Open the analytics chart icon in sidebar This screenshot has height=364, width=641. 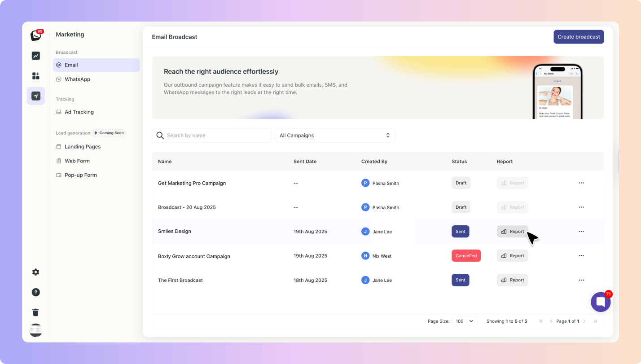(36, 56)
